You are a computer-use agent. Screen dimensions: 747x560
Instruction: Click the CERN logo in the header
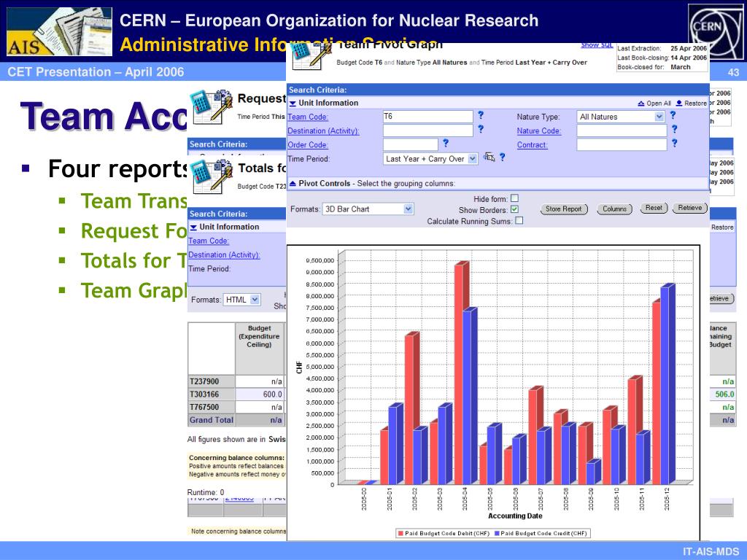715,31
